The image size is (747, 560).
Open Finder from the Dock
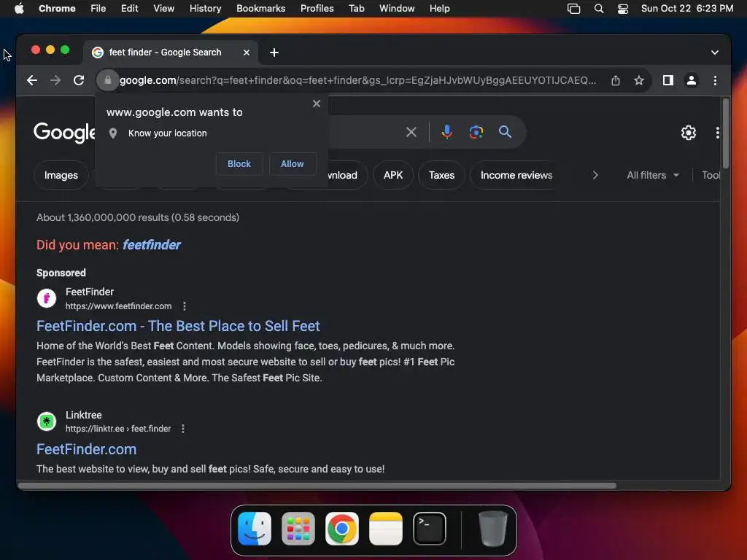click(x=255, y=529)
